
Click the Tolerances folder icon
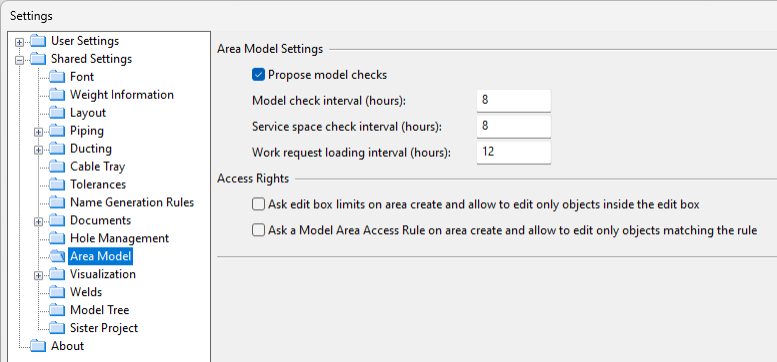[57, 184]
